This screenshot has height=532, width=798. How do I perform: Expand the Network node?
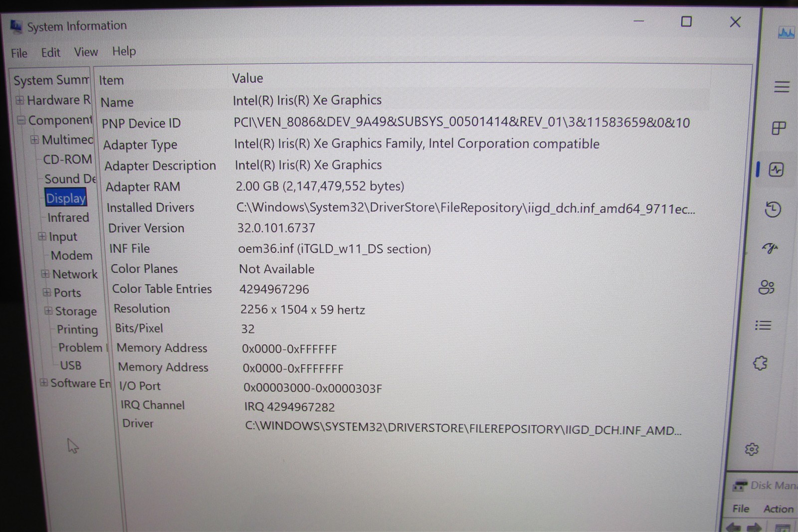[45, 274]
